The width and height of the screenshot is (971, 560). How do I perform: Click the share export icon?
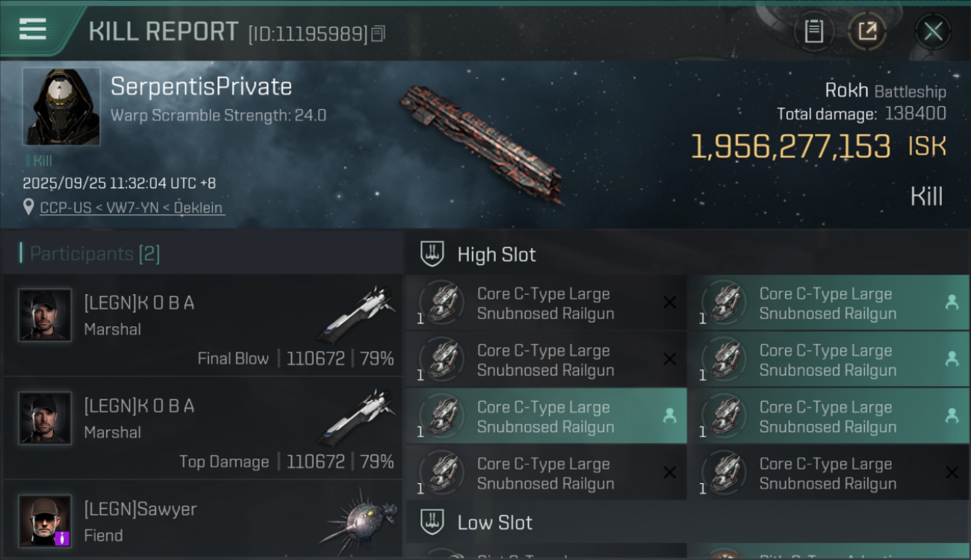click(867, 31)
